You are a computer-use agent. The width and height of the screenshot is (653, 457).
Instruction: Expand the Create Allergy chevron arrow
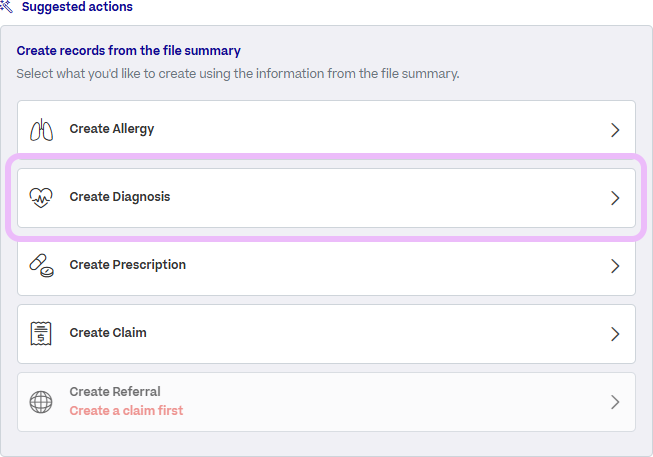pyautogui.click(x=615, y=130)
